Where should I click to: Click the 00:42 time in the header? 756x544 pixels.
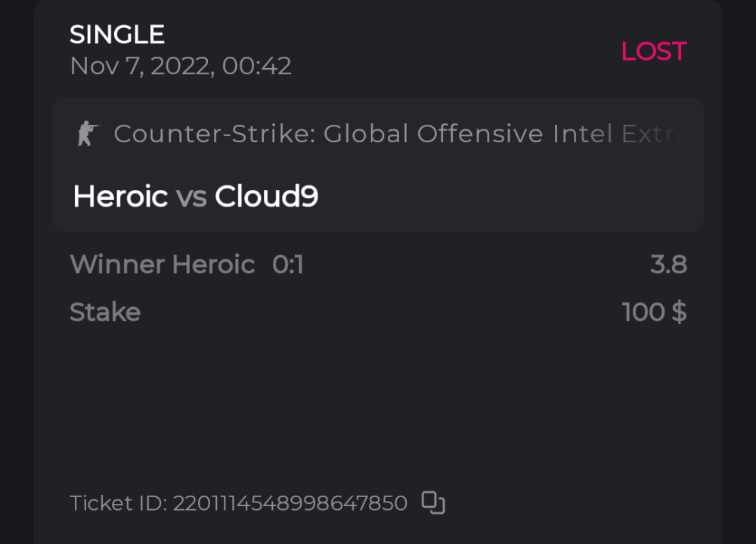(x=257, y=66)
